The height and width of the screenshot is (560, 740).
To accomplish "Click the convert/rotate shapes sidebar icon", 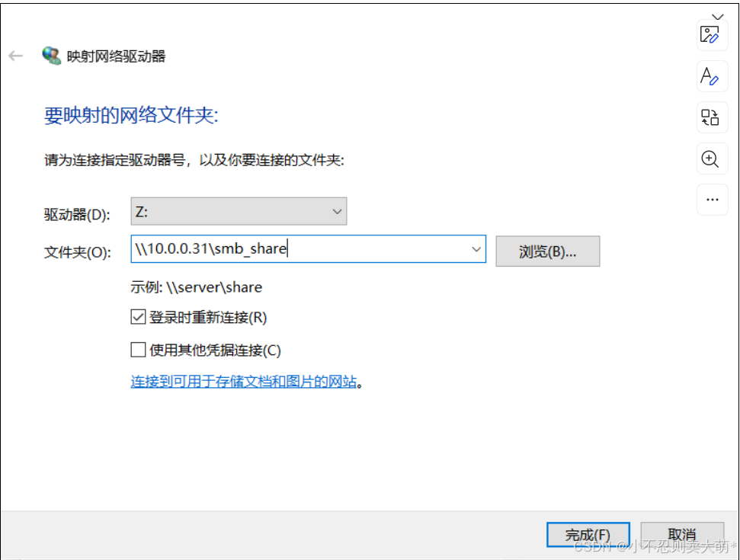I will tap(711, 117).
